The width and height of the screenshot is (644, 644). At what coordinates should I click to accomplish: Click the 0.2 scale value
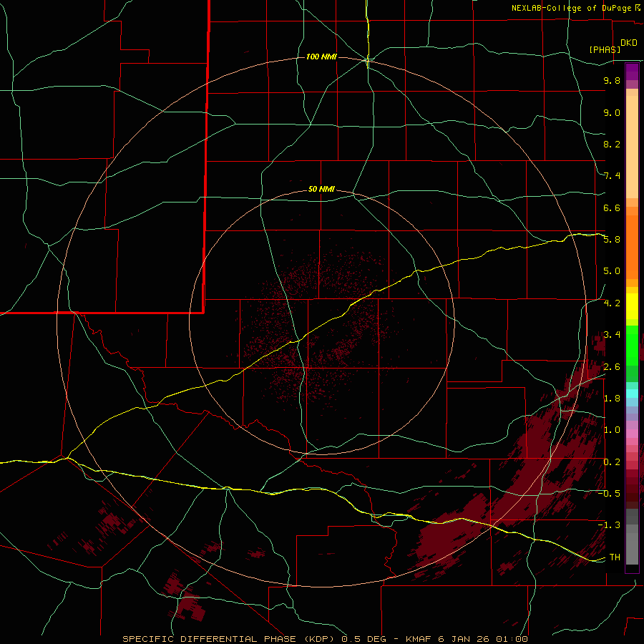612,462
